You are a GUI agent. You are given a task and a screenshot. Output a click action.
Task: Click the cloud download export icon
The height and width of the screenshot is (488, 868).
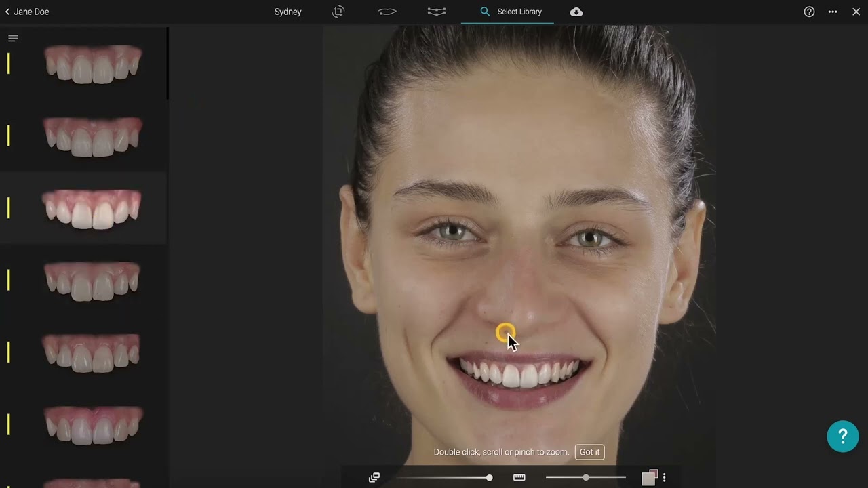[x=576, y=12]
